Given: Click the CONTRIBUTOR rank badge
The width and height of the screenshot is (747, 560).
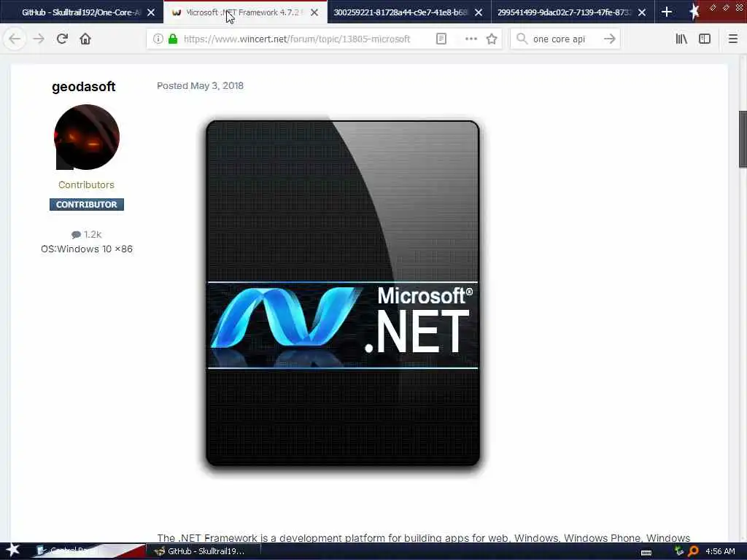Looking at the screenshot, I should click(x=87, y=204).
